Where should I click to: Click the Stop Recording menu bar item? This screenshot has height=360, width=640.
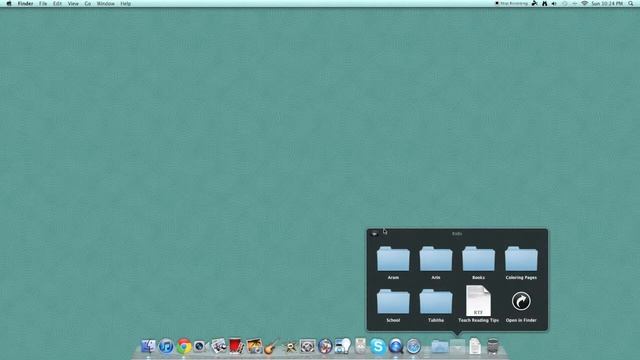point(511,3)
